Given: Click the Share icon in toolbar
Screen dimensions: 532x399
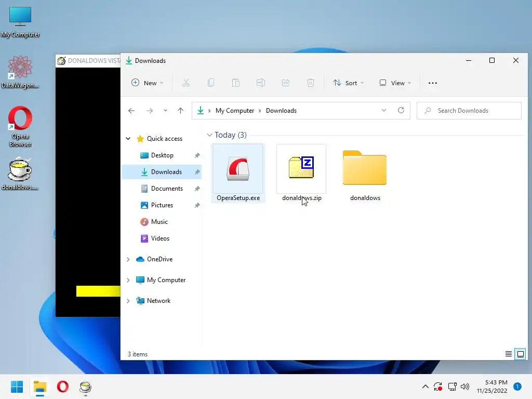Looking at the screenshot, I should [x=286, y=83].
